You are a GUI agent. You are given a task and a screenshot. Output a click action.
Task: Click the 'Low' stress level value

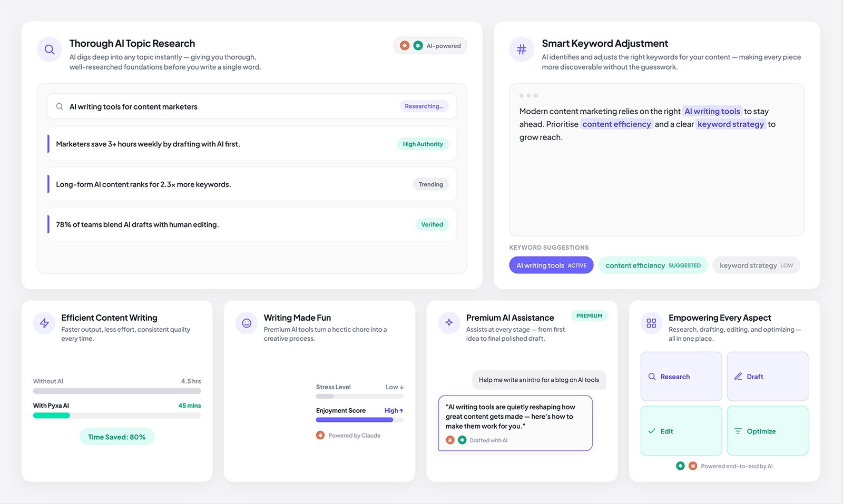[395, 387]
